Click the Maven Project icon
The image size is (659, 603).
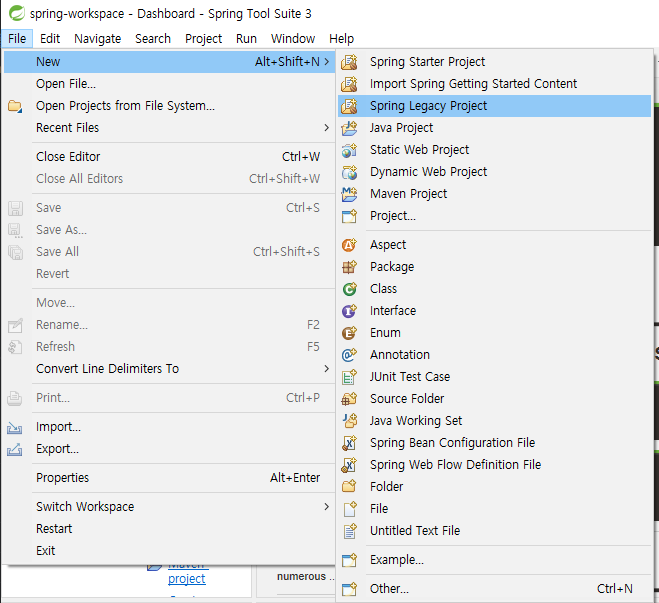(x=349, y=194)
